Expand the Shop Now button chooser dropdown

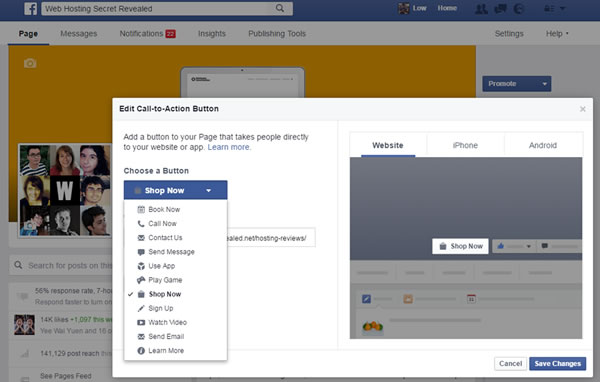pyautogui.click(x=175, y=190)
